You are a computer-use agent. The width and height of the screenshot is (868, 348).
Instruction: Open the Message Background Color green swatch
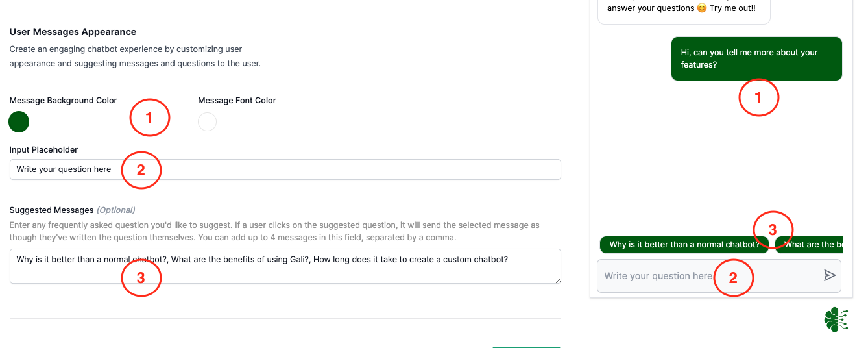coord(19,121)
